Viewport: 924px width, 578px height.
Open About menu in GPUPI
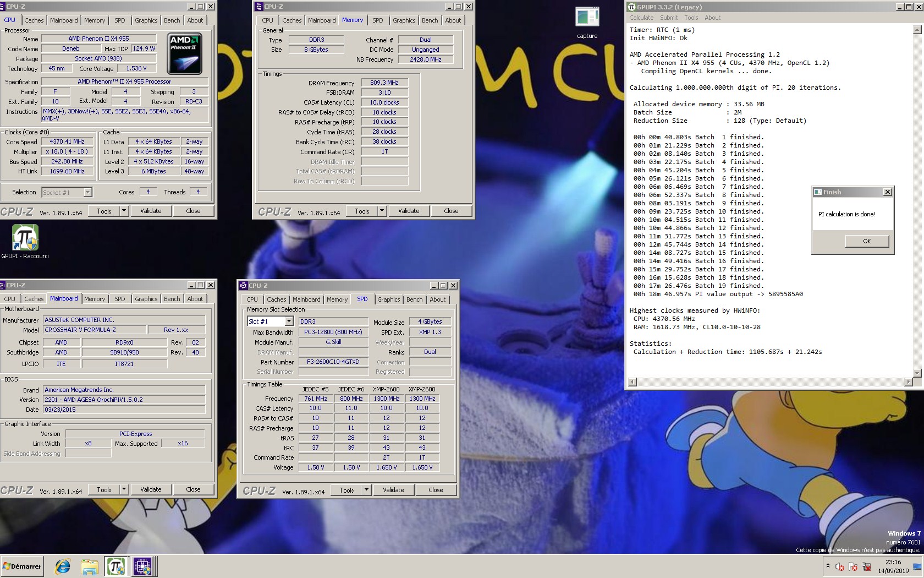tap(712, 18)
